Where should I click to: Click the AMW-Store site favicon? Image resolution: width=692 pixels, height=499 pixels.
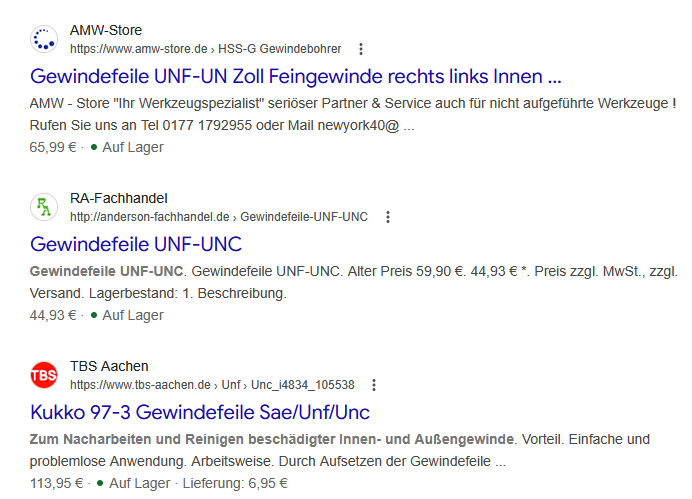pos(44,39)
